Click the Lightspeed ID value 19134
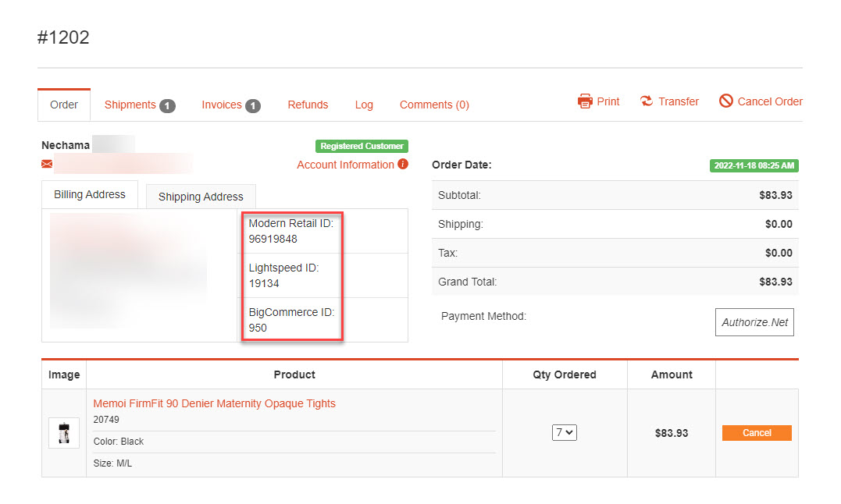841x504 pixels. coord(264,283)
